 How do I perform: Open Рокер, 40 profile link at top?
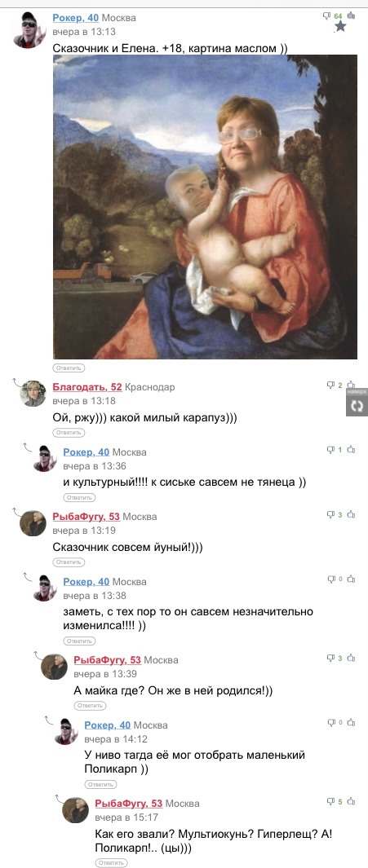(x=75, y=18)
